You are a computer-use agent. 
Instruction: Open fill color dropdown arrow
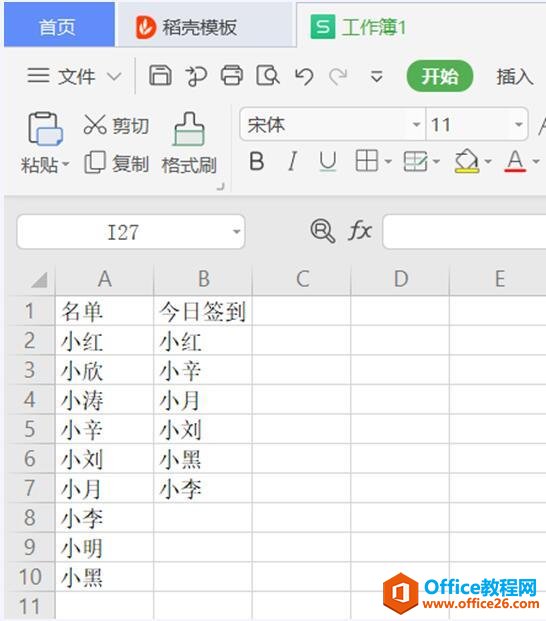(x=488, y=161)
